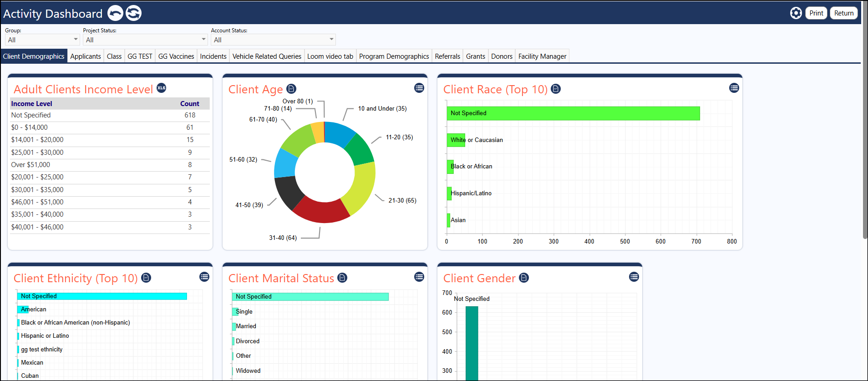Click the Not Specified bar in Client Ethnicity
The height and width of the screenshot is (381, 868).
(102, 296)
